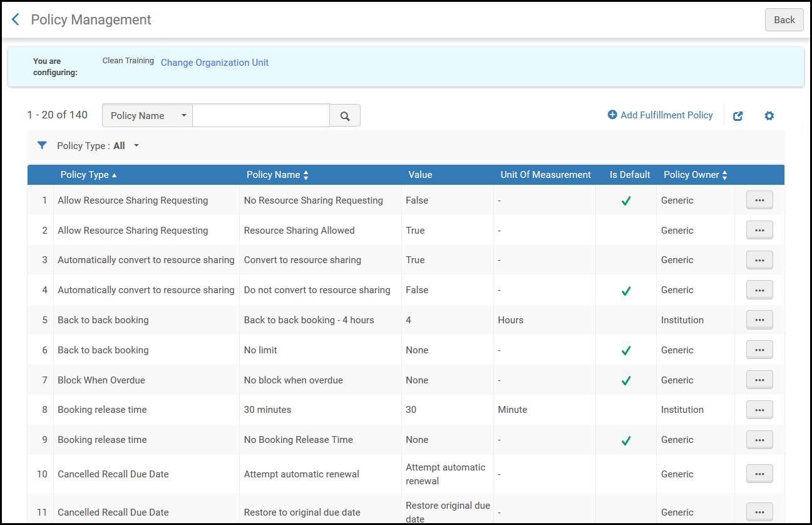Open row actions for Do not convert to resource sharing
Screen dimensions: 812x525
759,290
